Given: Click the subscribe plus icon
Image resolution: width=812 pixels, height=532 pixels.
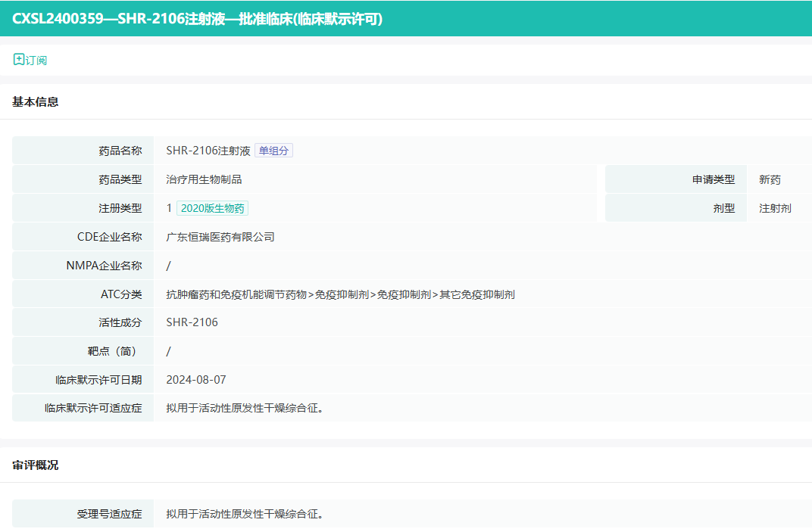Looking at the screenshot, I should point(19,59).
